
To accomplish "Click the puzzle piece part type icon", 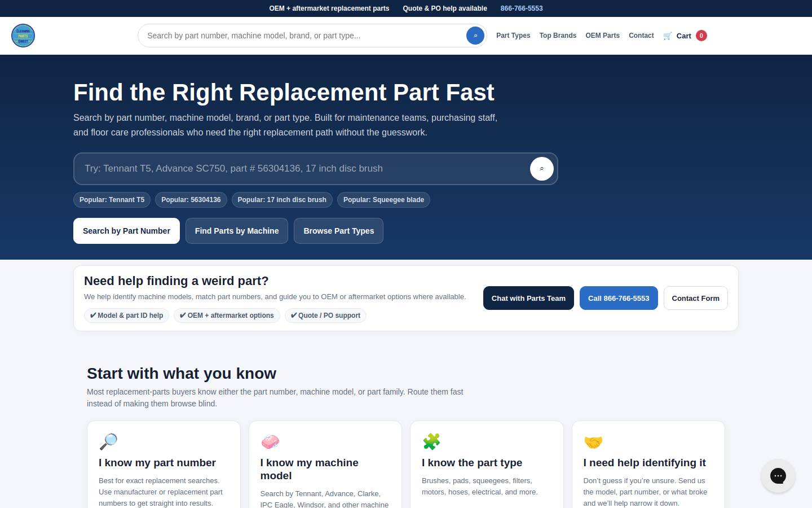I will 431,441.
